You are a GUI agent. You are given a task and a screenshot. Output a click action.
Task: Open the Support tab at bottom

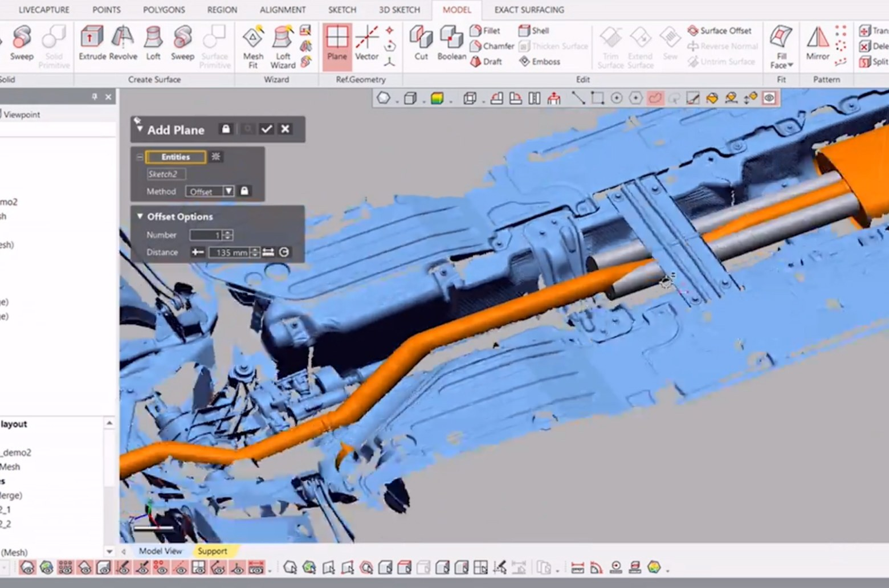[x=212, y=551]
